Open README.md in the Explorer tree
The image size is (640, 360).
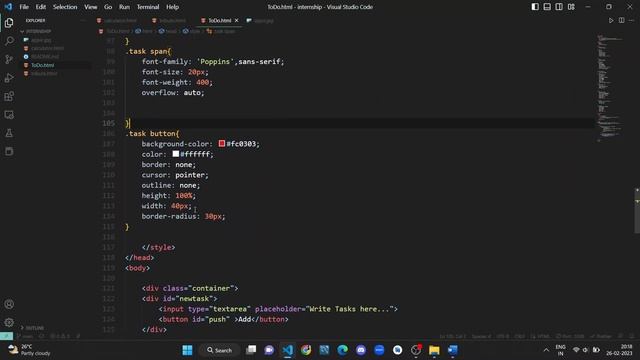[x=45, y=57]
